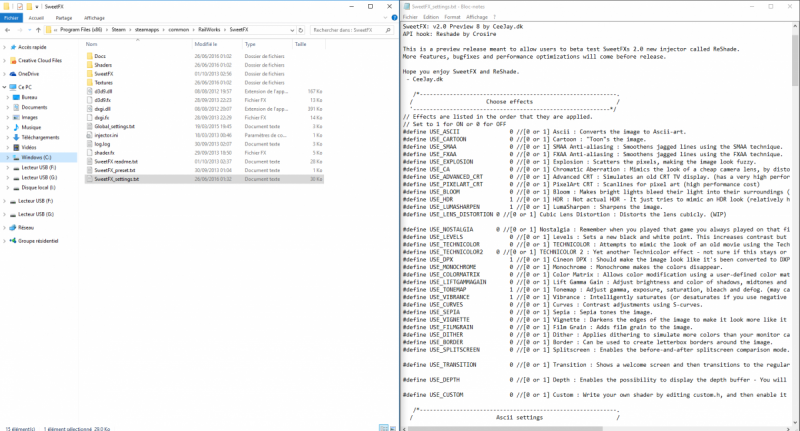
Task: Open the Accueil ribbon tab
Action: click(x=36, y=18)
